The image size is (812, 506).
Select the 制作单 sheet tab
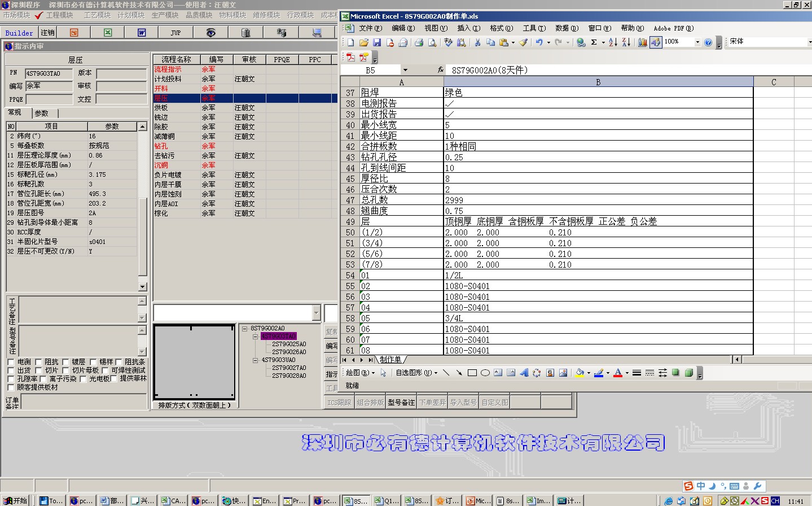tap(390, 360)
